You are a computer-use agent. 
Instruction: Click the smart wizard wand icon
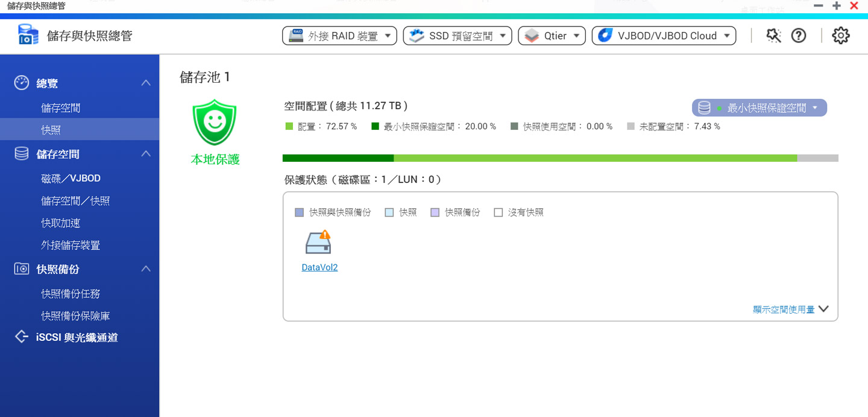(773, 35)
